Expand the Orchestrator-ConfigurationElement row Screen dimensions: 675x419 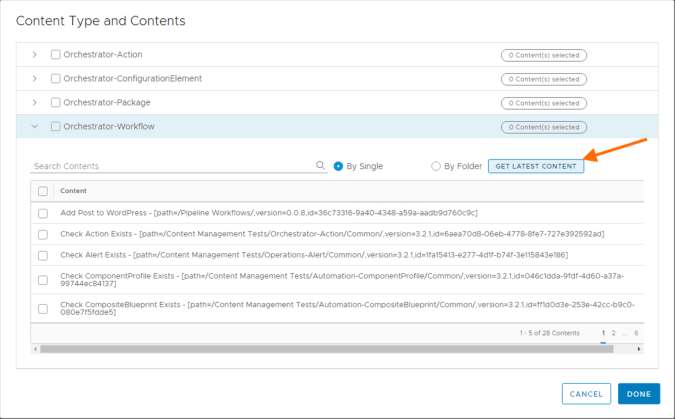point(35,79)
